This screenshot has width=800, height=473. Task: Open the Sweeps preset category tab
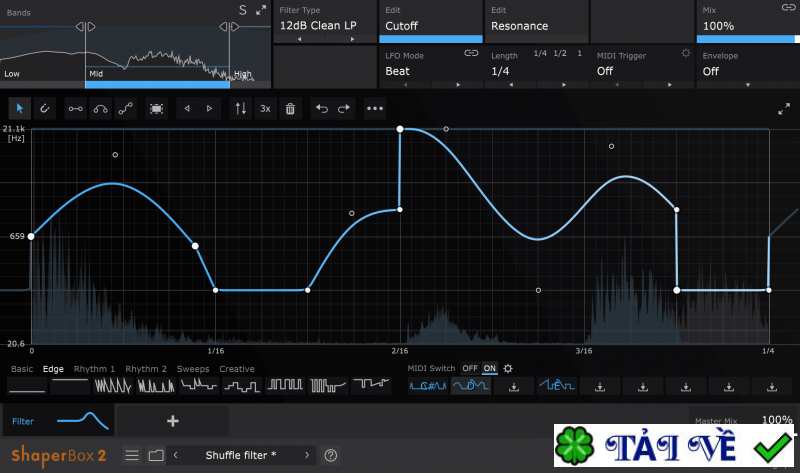click(193, 369)
